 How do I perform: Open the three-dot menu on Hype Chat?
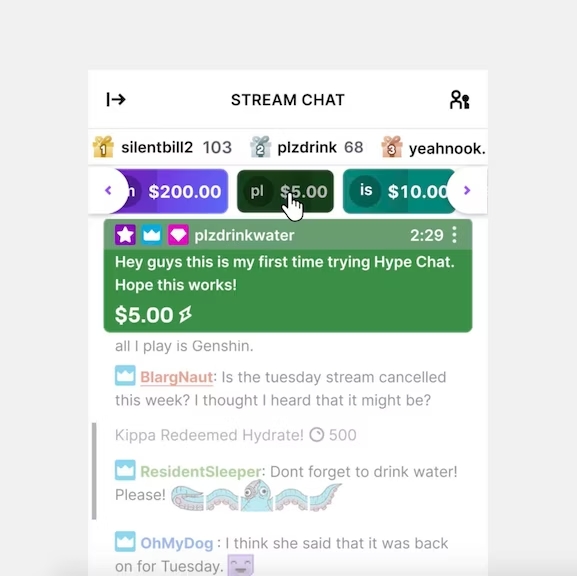tap(454, 235)
